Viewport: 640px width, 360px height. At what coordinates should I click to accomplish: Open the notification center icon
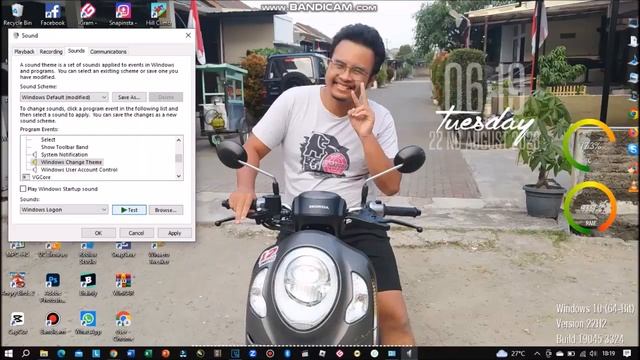(x=627, y=353)
